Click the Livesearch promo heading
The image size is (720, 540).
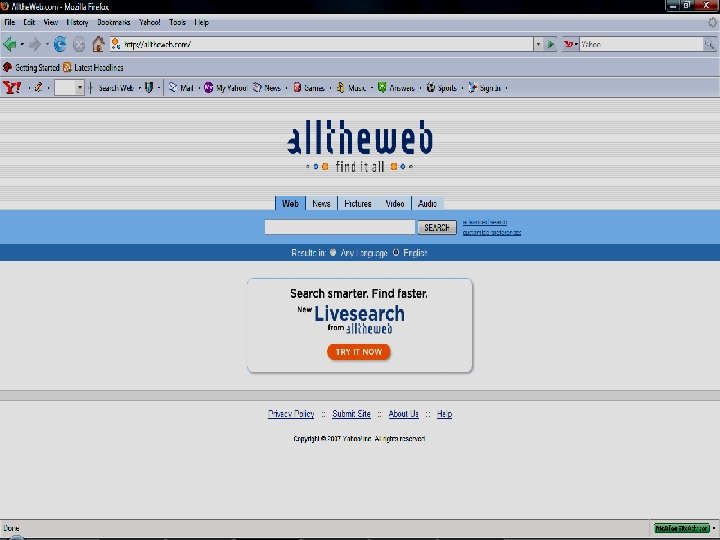pyautogui.click(x=359, y=314)
